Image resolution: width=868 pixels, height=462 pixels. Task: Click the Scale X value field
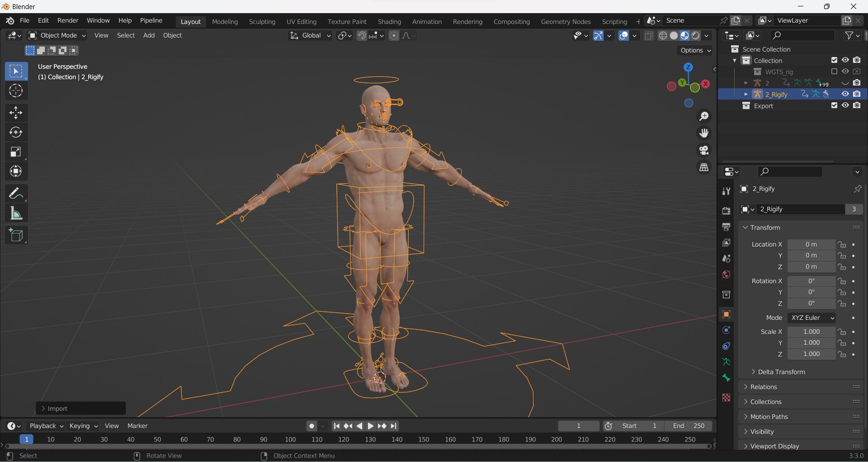(x=811, y=332)
